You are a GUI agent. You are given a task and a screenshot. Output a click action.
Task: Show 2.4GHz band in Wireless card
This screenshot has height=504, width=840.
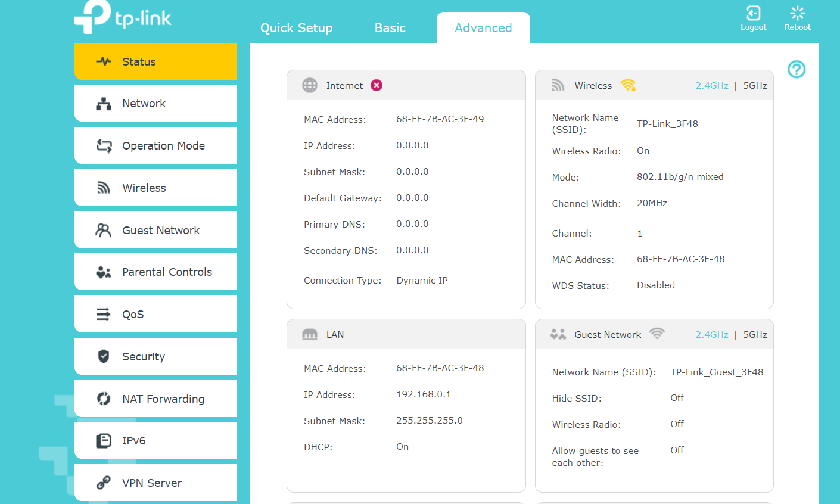pos(712,86)
